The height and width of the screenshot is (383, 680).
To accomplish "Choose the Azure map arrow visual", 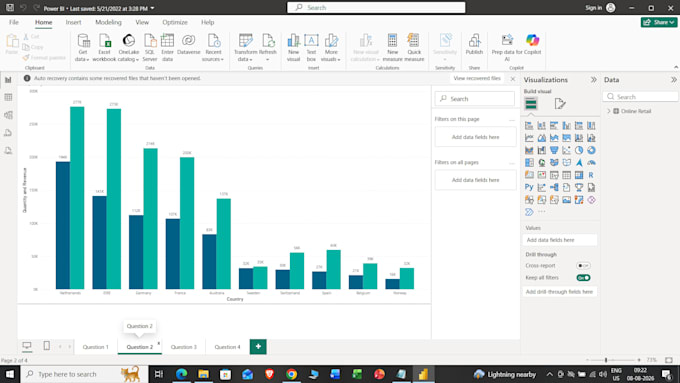I will (579, 163).
